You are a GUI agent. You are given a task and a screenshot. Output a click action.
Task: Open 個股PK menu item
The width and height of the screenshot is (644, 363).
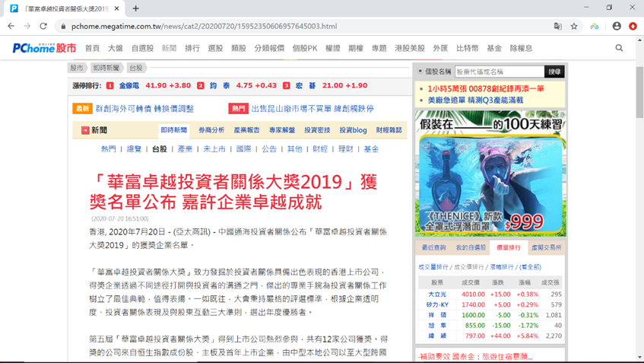tap(305, 48)
